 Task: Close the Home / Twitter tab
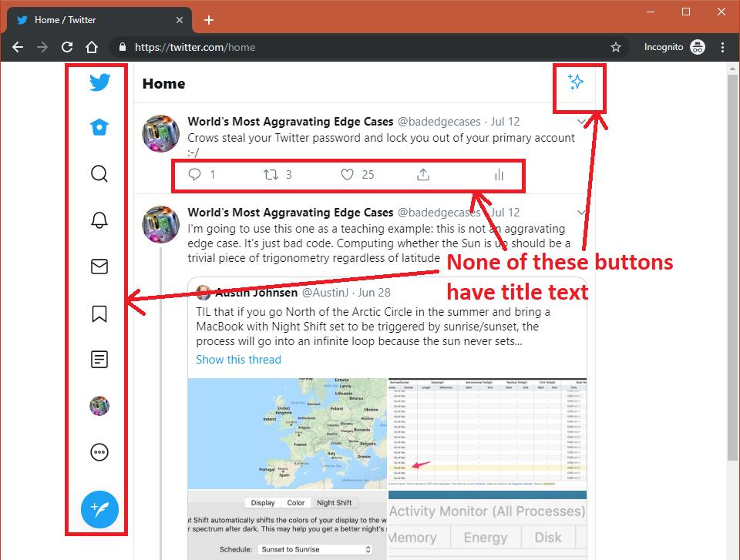(x=180, y=20)
